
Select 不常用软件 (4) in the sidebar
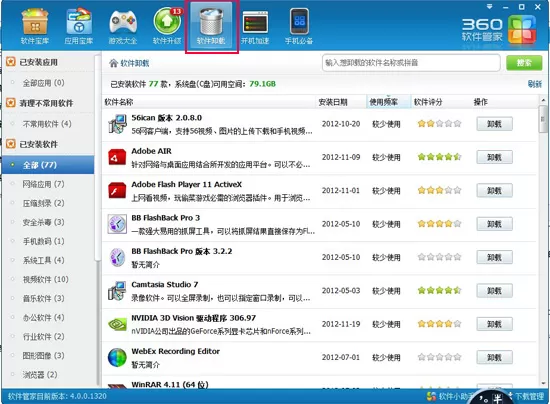coord(47,124)
